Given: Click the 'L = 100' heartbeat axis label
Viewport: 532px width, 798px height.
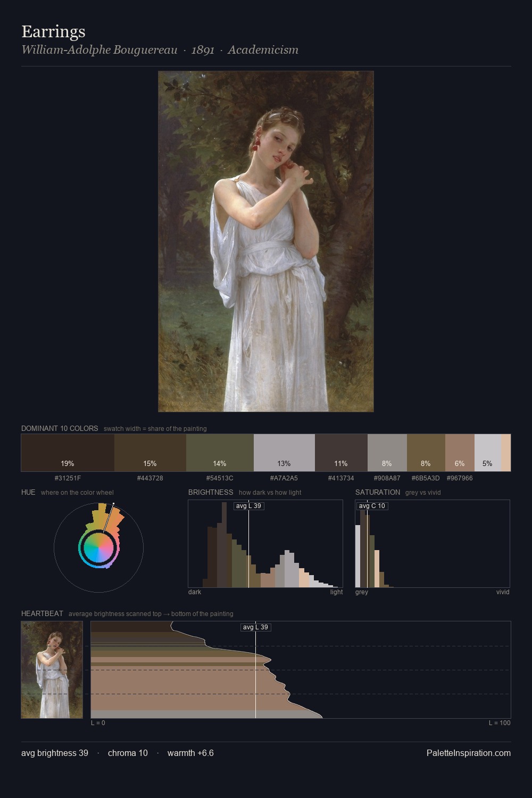Looking at the screenshot, I should click(500, 723).
